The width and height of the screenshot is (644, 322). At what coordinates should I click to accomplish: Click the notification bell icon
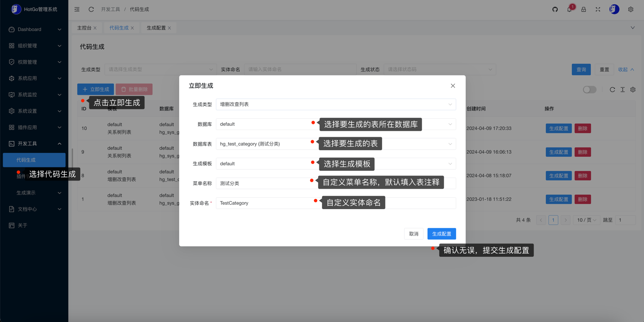click(x=569, y=9)
